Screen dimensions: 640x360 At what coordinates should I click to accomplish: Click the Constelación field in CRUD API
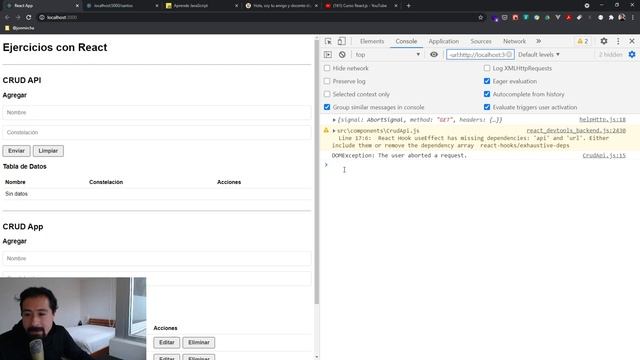157,132
